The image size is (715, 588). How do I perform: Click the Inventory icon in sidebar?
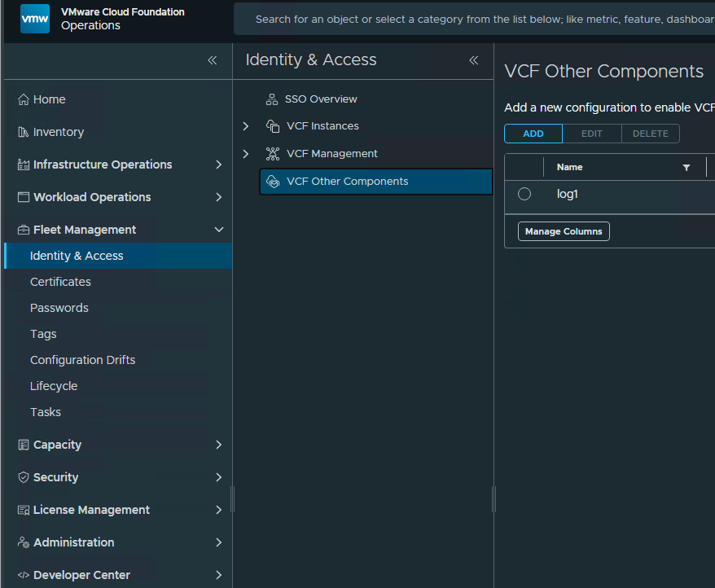coord(24,132)
